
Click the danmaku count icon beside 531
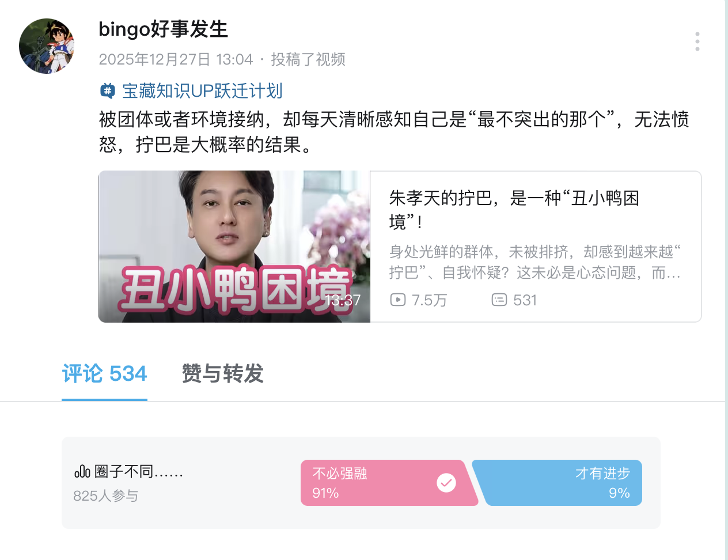pos(499,300)
